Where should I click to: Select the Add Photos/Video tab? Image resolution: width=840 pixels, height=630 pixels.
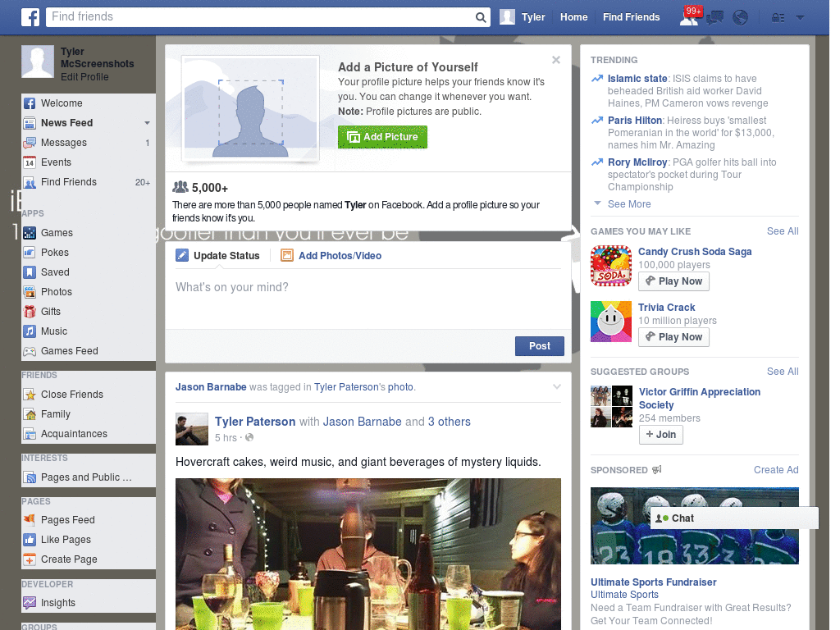pyautogui.click(x=331, y=256)
